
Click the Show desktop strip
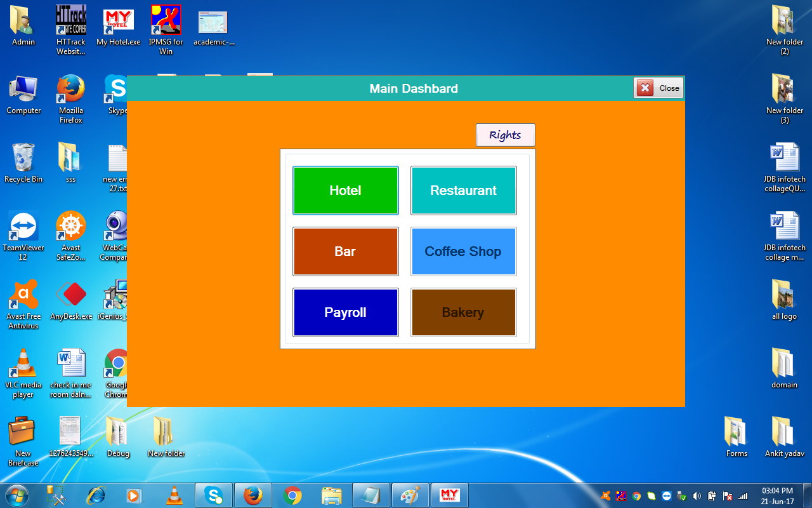click(x=807, y=495)
